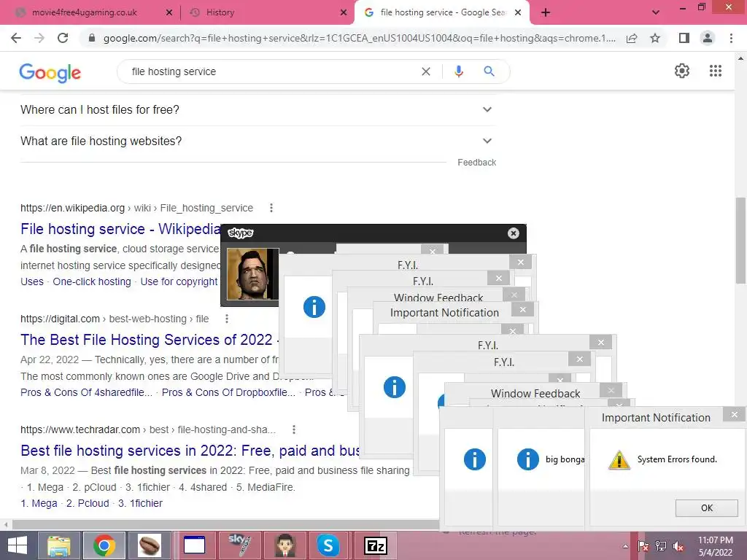The height and width of the screenshot is (560, 747).
Task: Click in the Google search box
Action: coord(271,71)
